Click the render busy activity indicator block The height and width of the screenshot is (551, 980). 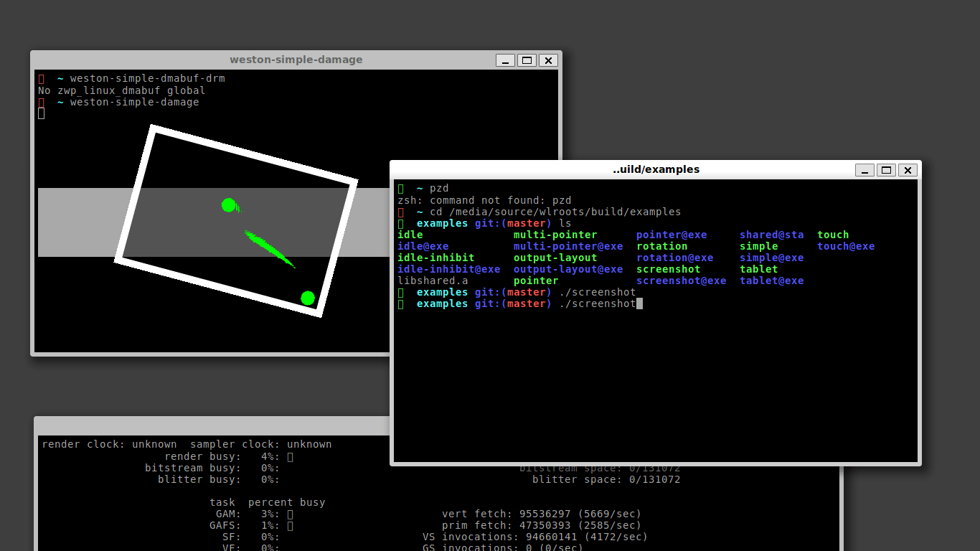click(x=290, y=456)
